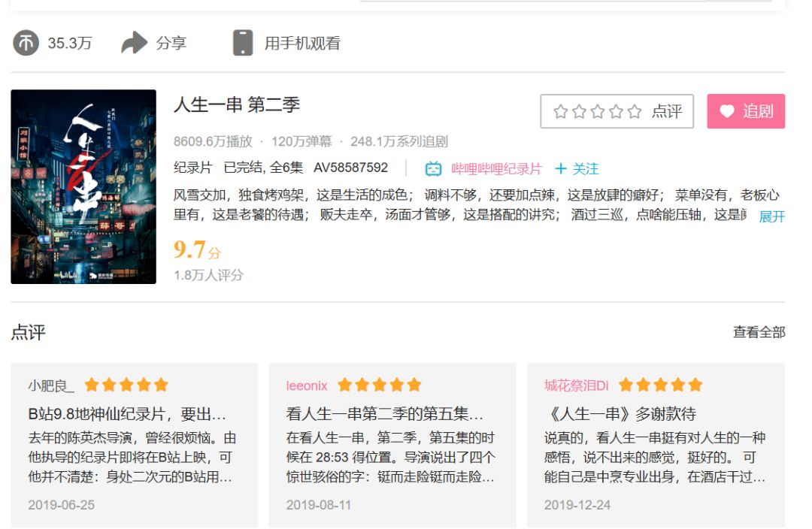Image resolution: width=812 pixels, height=529 pixels.
Task: Click the 人生一串 第二季 title
Action: tap(237, 104)
